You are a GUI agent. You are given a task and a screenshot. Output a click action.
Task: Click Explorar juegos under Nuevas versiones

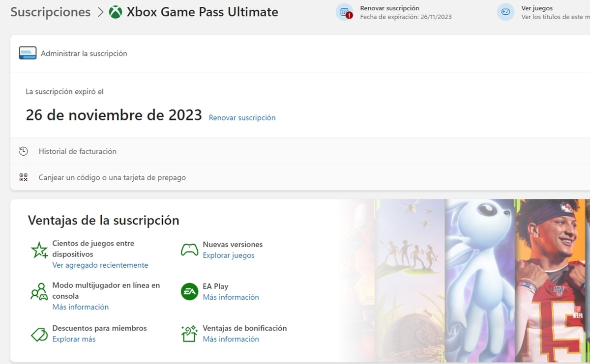[229, 255]
